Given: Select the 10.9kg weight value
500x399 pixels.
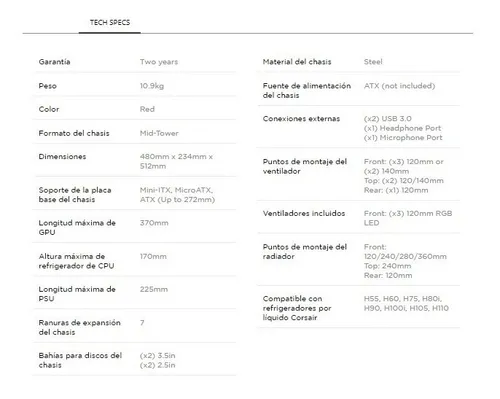Looking at the screenshot, I should point(152,86).
